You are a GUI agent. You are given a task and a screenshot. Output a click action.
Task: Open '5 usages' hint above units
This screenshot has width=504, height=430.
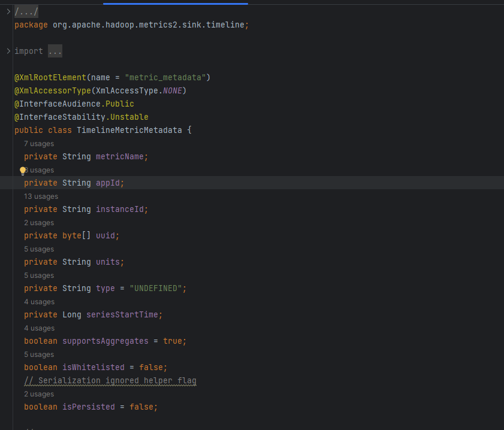click(x=39, y=249)
